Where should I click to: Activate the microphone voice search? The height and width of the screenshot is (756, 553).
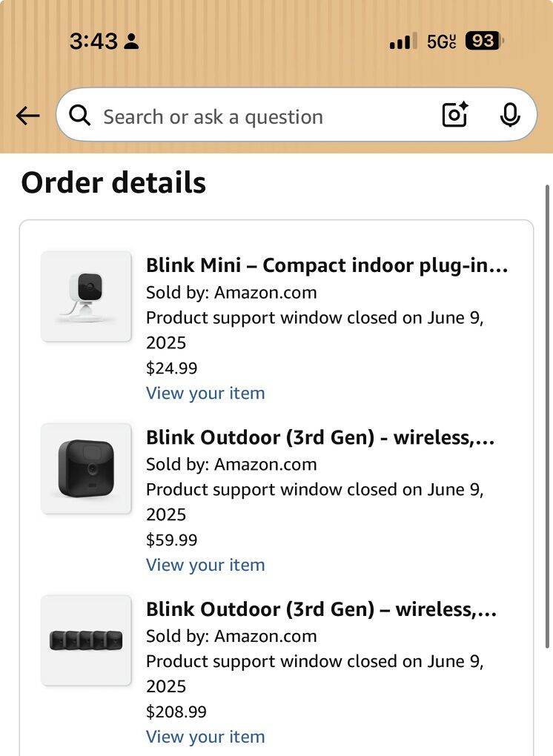(x=509, y=115)
